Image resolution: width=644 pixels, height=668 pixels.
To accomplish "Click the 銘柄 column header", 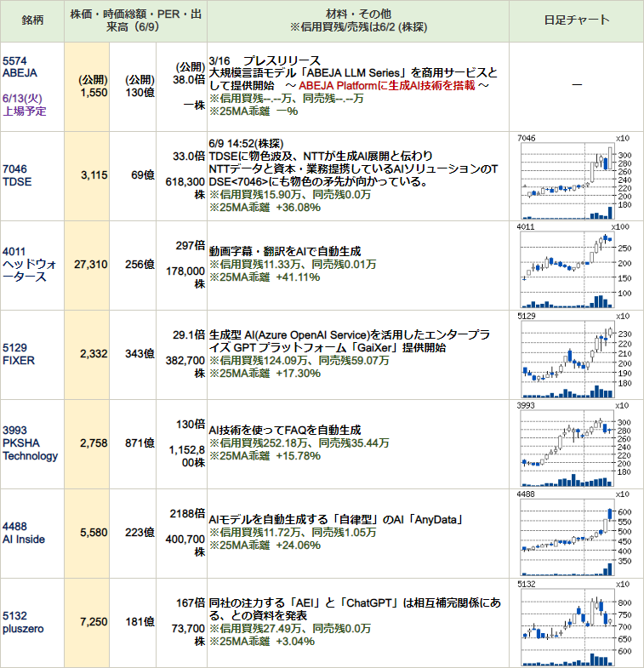I will (32, 20).
